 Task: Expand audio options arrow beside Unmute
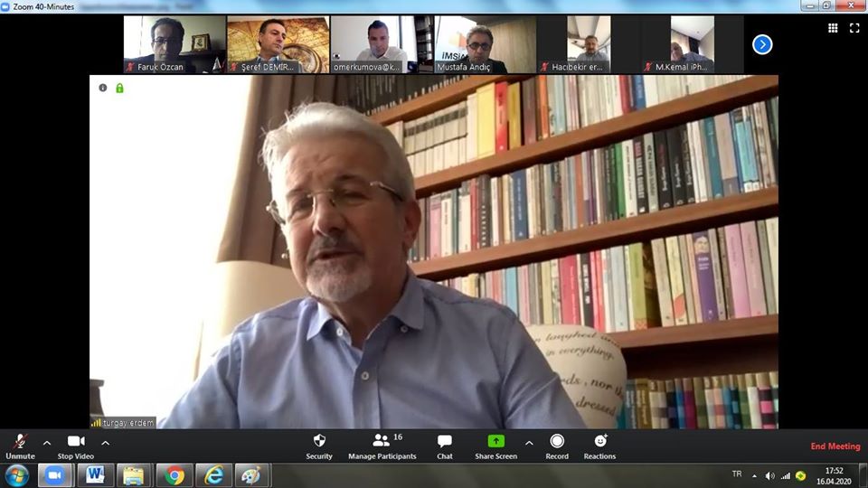(x=47, y=443)
